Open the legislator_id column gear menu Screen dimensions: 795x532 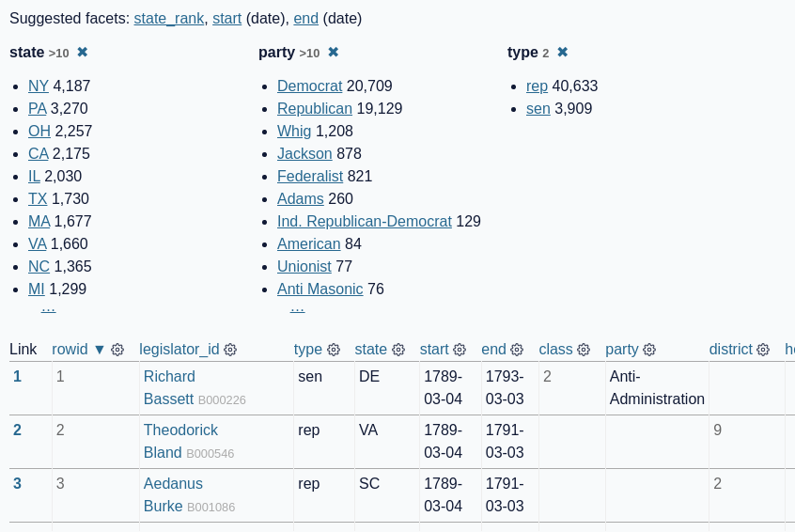click(x=230, y=350)
